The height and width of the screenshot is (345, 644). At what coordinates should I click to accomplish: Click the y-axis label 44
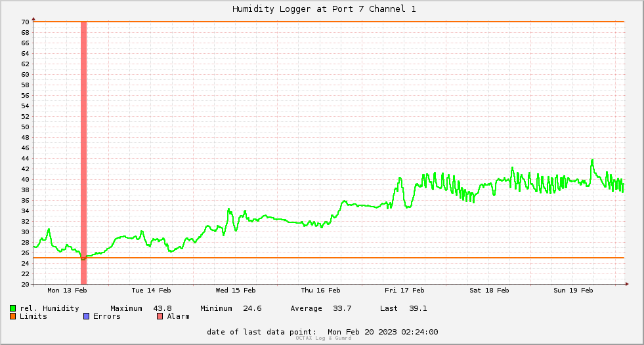(x=26, y=158)
